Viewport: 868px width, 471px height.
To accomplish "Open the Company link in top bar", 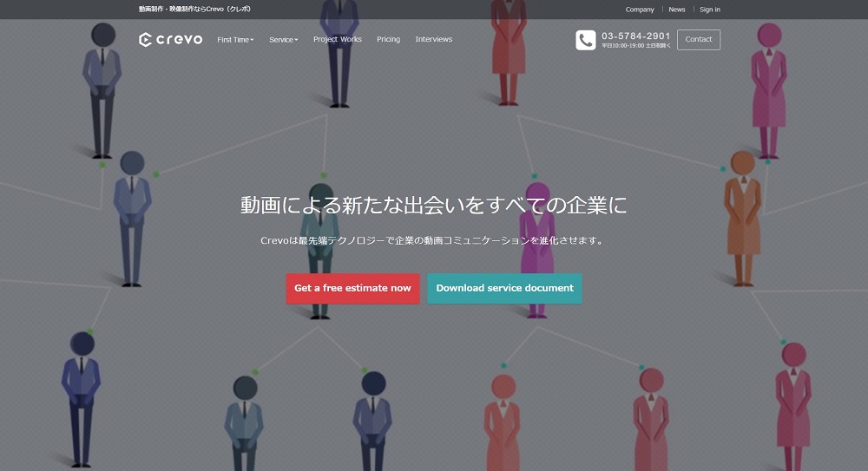I will [x=640, y=10].
